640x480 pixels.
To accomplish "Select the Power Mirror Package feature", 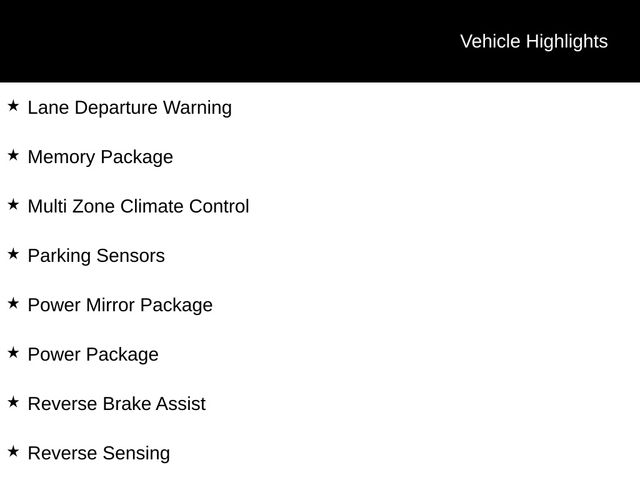I will click(120, 305).
